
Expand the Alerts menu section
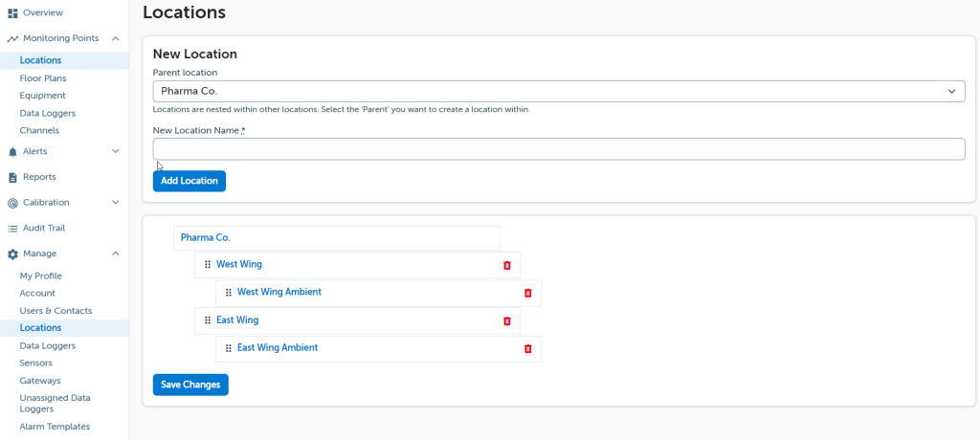[x=115, y=151]
